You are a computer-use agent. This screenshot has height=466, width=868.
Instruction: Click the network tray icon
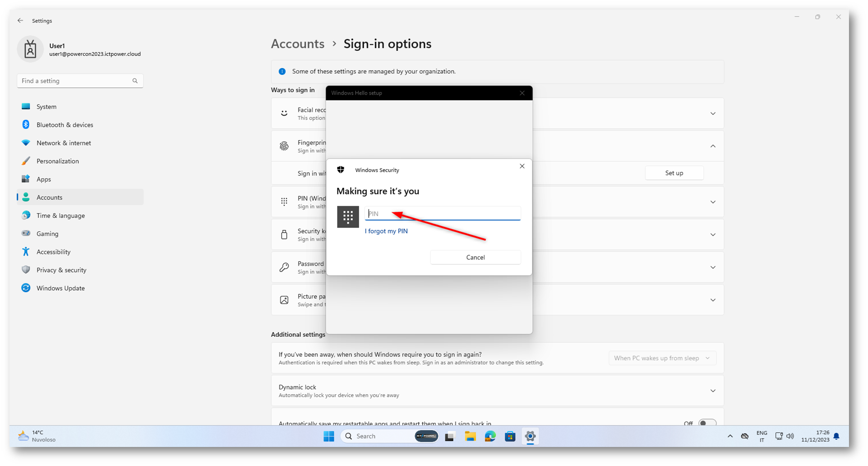pos(779,436)
